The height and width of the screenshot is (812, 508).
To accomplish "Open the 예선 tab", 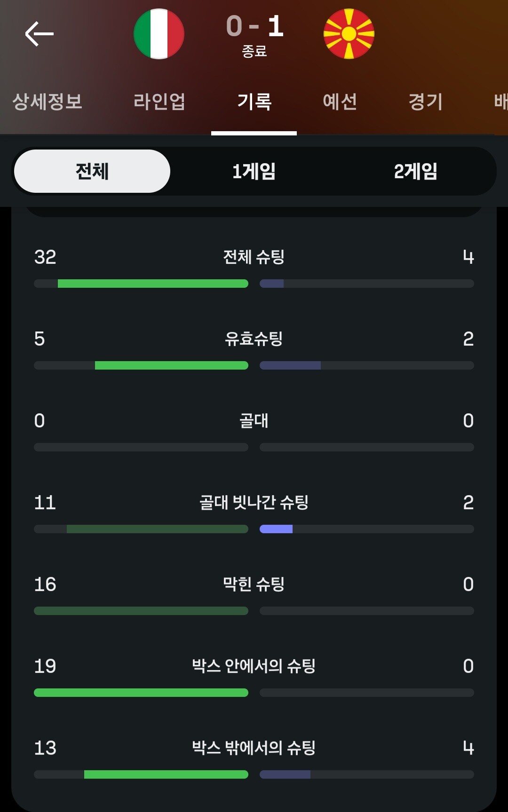I will click(x=340, y=102).
